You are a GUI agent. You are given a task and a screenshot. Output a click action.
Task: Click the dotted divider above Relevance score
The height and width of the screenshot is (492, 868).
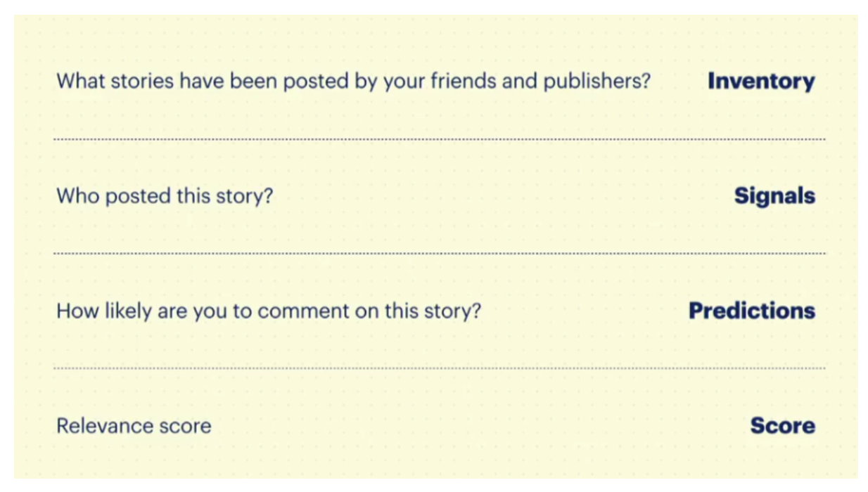[440, 368]
